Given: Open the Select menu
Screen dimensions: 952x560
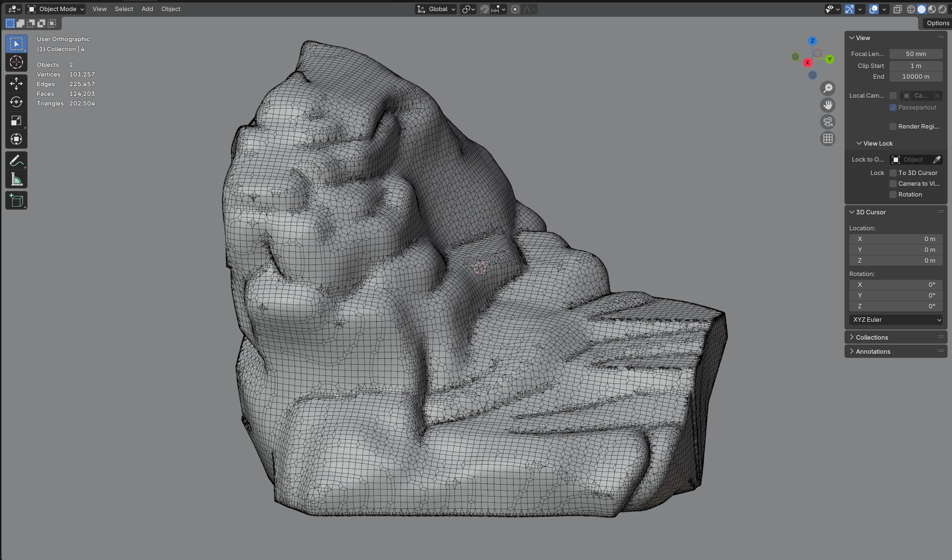Looking at the screenshot, I should click(x=124, y=9).
